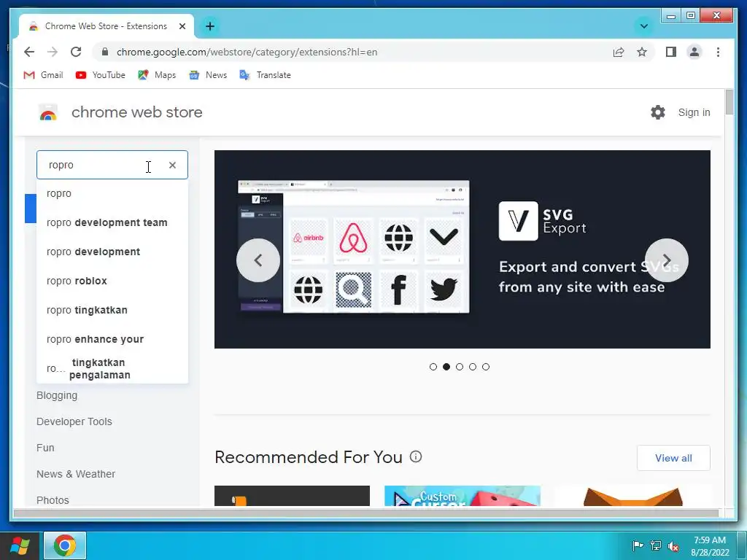Choose 'tingkatkan pengalaman' suggestion
747x560 pixels.
pos(112,368)
